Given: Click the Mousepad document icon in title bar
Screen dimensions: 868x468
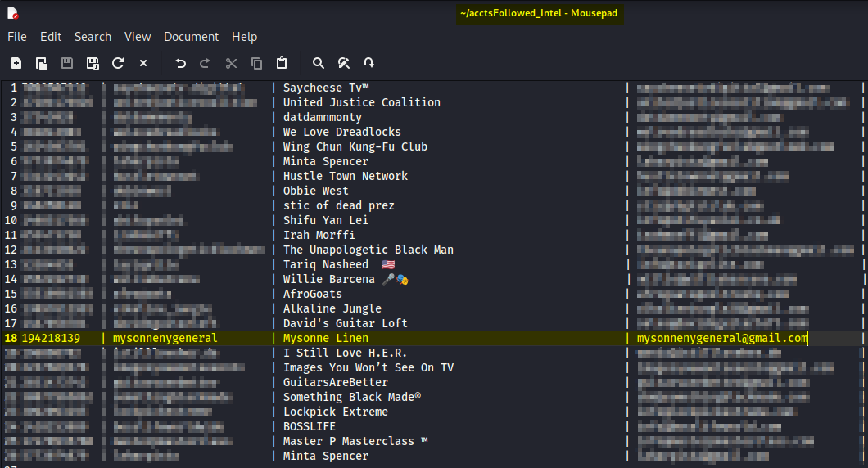Looking at the screenshot, I should tap(13, 13).
